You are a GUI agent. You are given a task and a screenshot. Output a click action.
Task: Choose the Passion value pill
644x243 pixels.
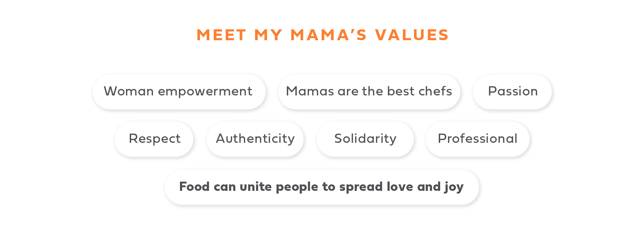512,92
